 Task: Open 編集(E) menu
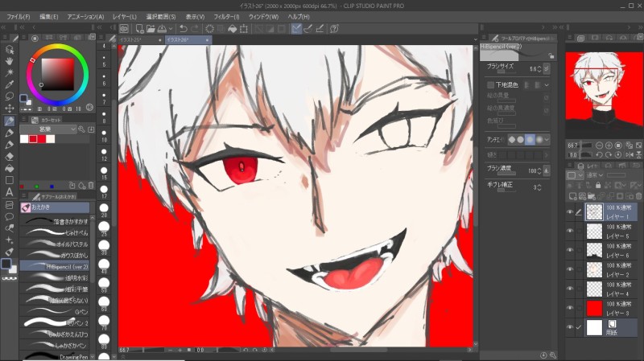click(49, 17)
